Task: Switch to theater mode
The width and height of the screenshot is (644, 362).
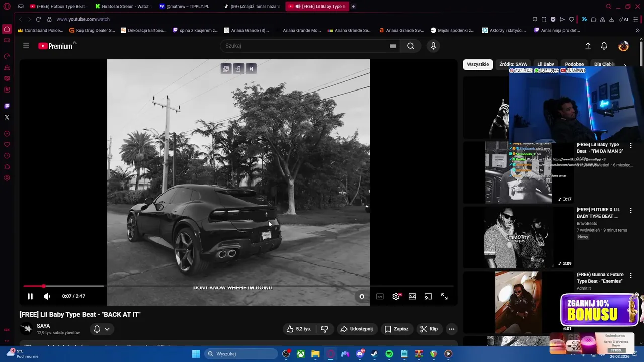Action: (412, 297)
